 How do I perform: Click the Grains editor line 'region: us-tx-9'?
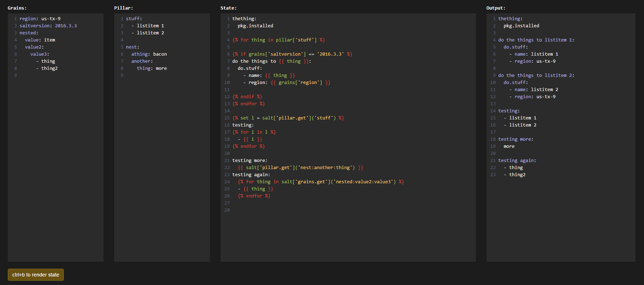click(40, 19)
